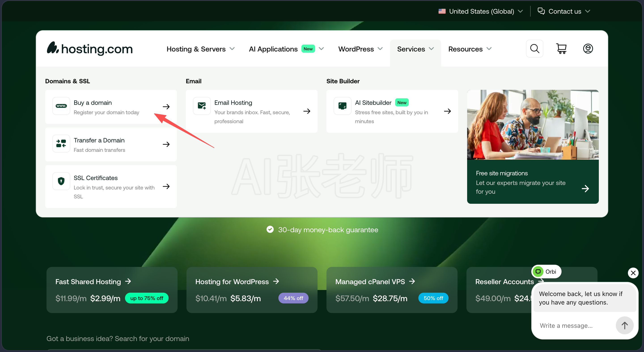Click the www icon beside Buy a domain
The image size is (644, 352).
61,106
